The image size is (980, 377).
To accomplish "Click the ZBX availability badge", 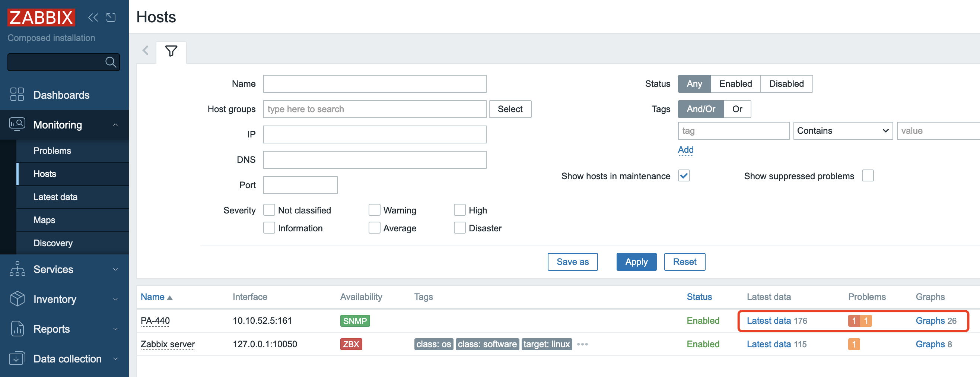I will (x=351, y=344).
